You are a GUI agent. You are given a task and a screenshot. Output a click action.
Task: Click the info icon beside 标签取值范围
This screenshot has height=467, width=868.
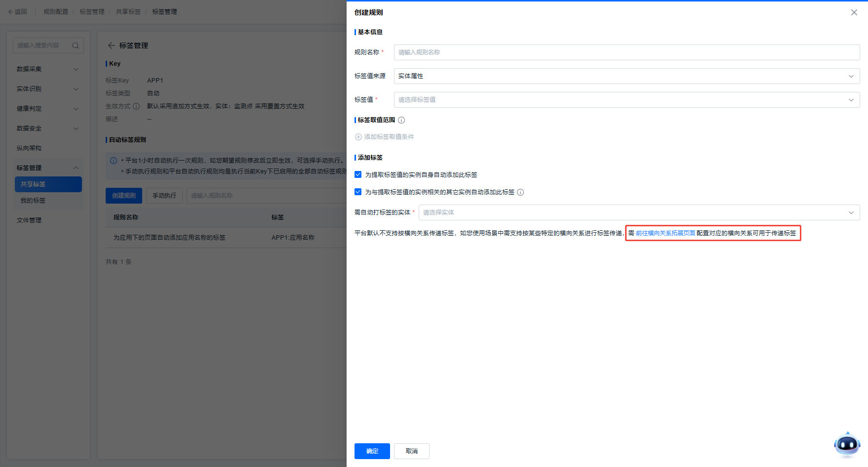401,120
